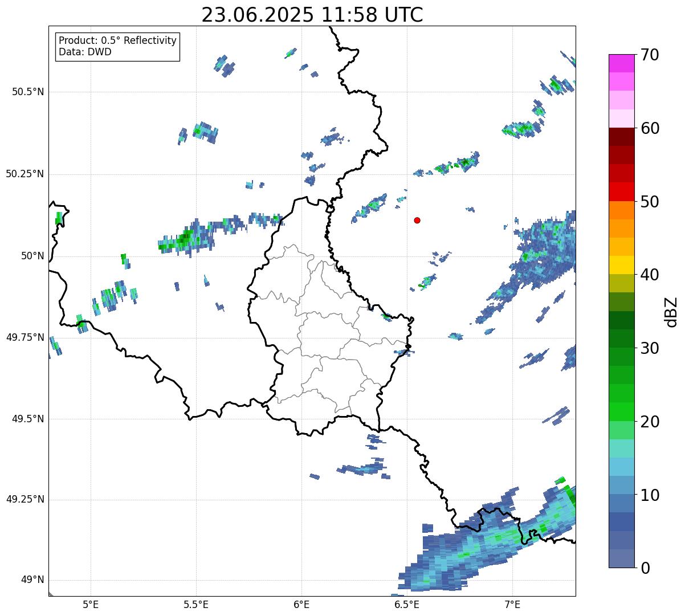
Task: Click the 6.5°E longitude label
Action: click(x=407, y=604)
